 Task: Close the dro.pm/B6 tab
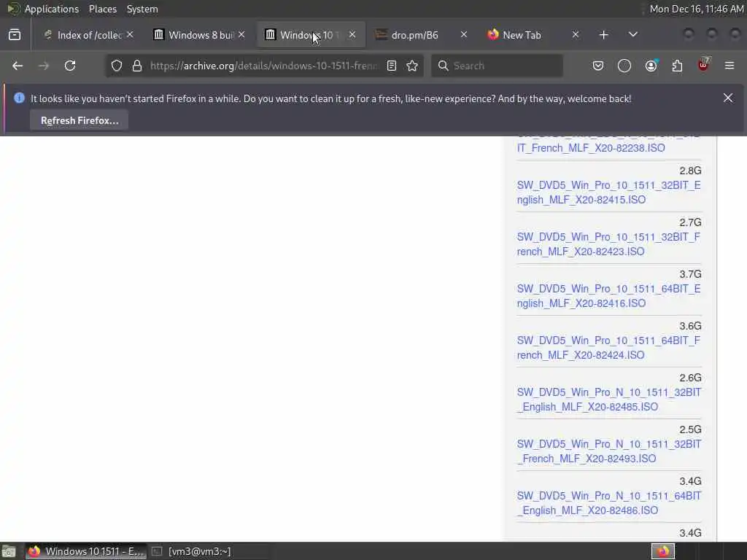[x=464, y=35]
